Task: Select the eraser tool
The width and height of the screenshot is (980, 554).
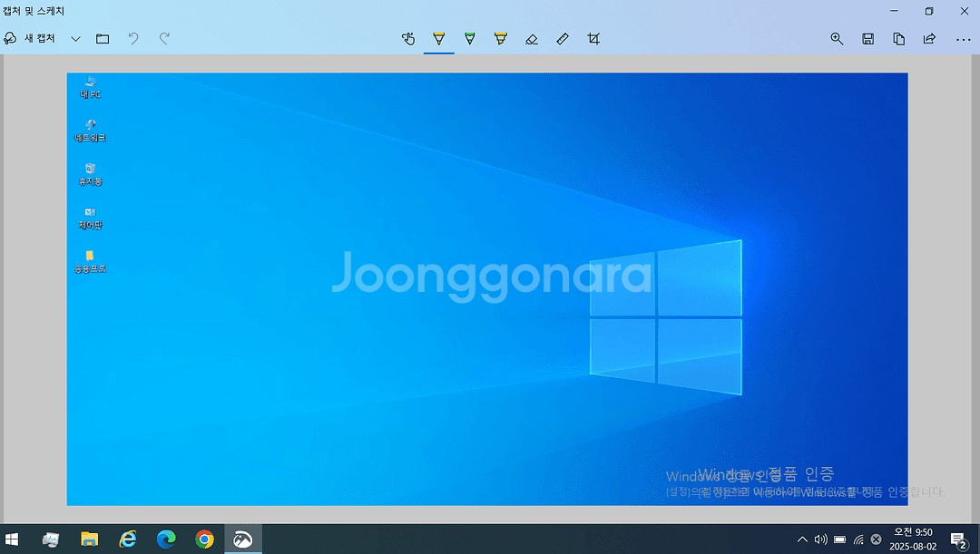Action: coord(532,39)
